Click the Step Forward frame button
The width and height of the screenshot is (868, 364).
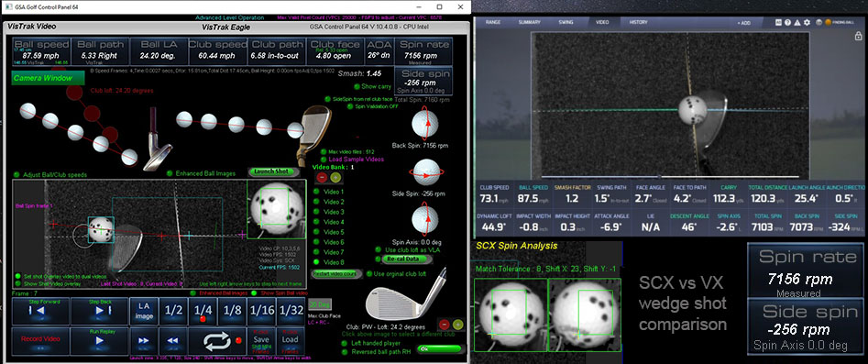40,312
